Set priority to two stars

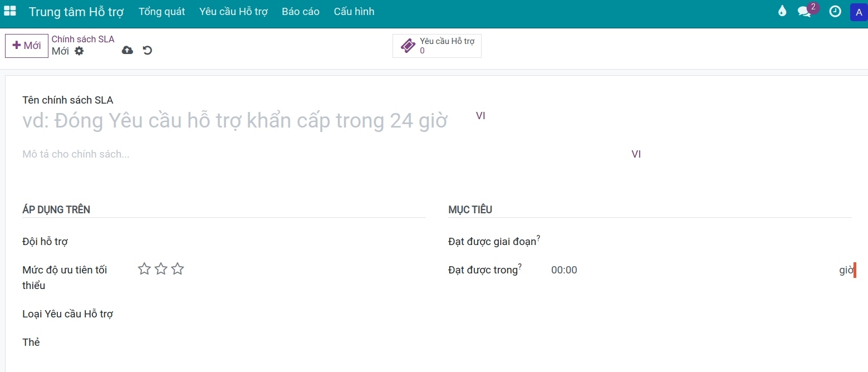click(x=161, y=269)
